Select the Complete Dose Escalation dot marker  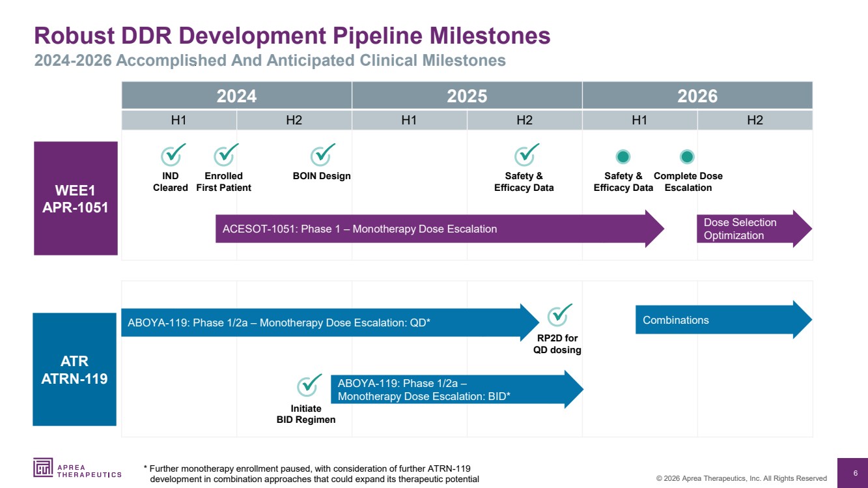(x=687, y=156)
